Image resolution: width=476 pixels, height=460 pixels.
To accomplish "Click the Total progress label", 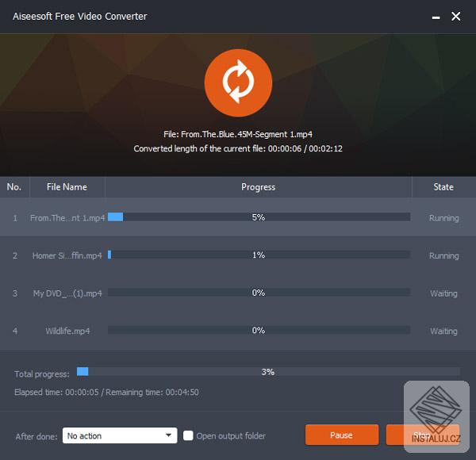I will (x=42, y=374).
